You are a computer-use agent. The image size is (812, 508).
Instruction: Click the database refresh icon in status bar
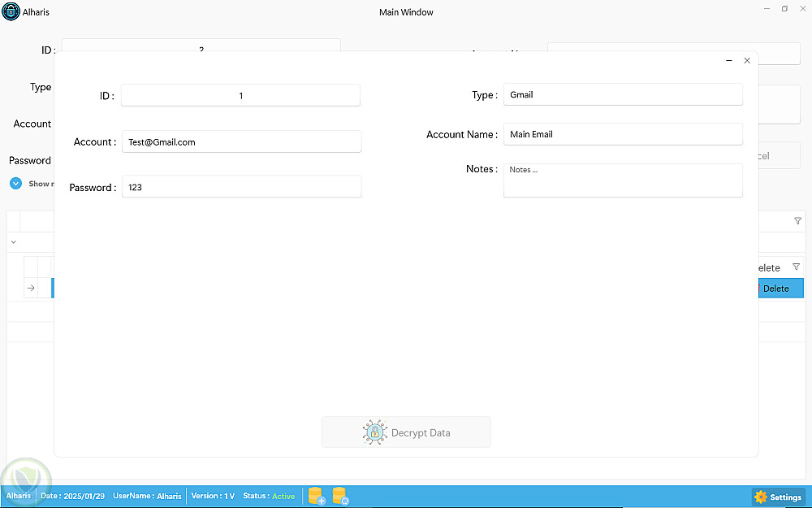[340, 496]
